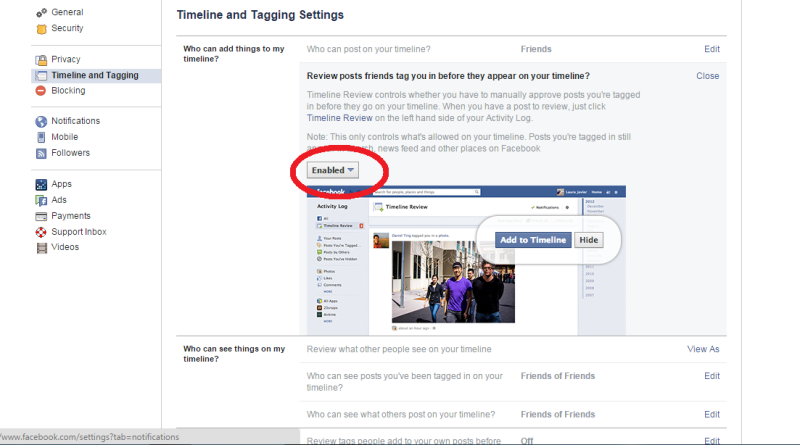Open Followers settings page
This screenshot has width=800, height=445.
[70, 153]
